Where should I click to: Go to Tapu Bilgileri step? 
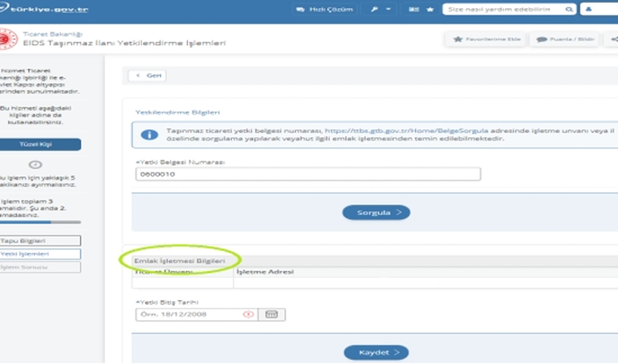(40, 241)
